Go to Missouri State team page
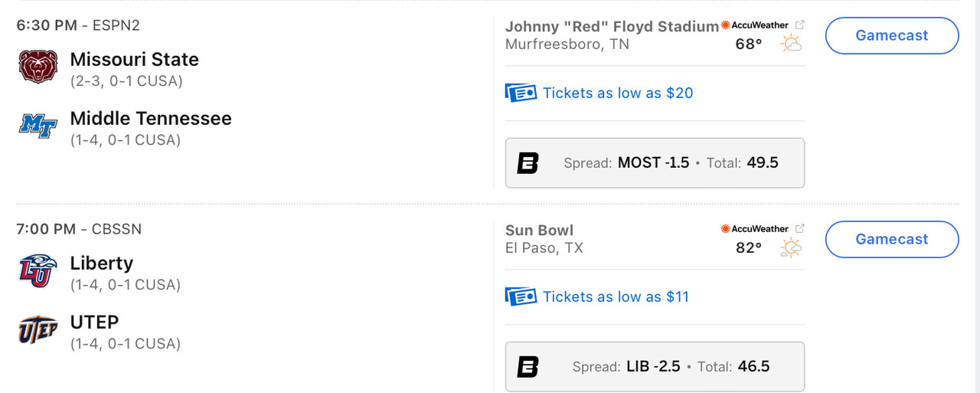 pos(134,60)
